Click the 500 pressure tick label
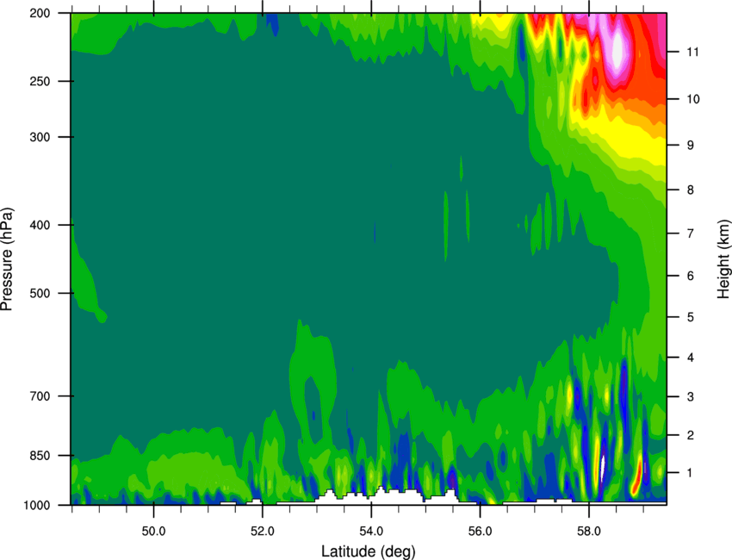 click(40, 293)
